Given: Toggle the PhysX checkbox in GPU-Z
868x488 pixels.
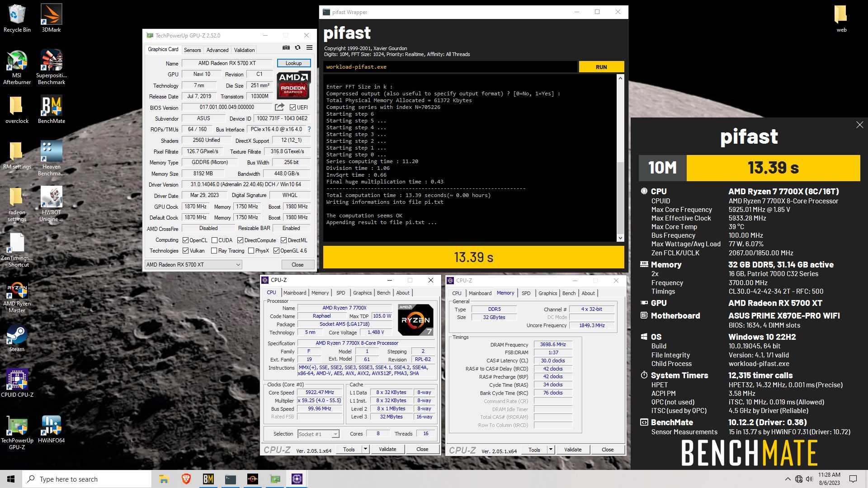Looking at the screenshot, I should [251, 251].
